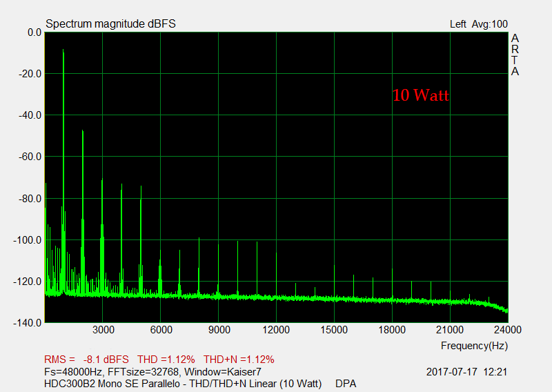
Task: Click the 'FFTsize=32768' text
Action: click(144, 372)
